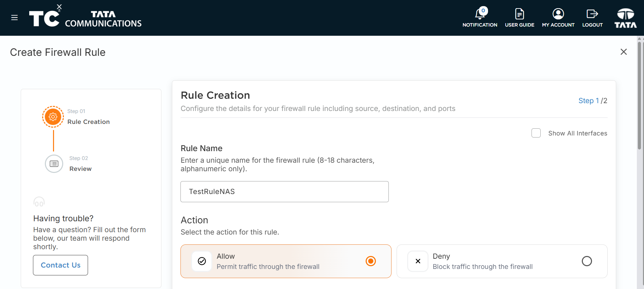
Task: Click the Rule Name input field
Action: click(284, 192)
